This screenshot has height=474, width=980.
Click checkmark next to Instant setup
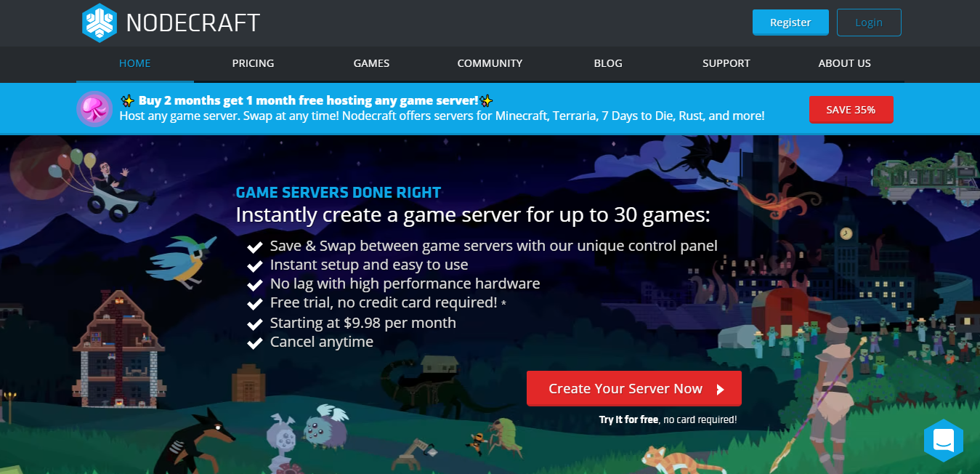254,266
